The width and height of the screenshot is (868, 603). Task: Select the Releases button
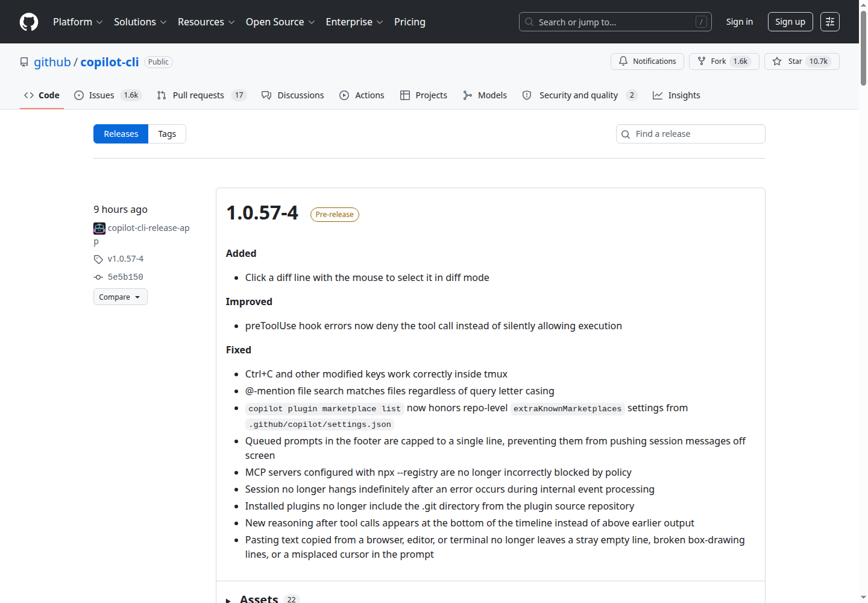pyautogui.click(x=121, y=134)
